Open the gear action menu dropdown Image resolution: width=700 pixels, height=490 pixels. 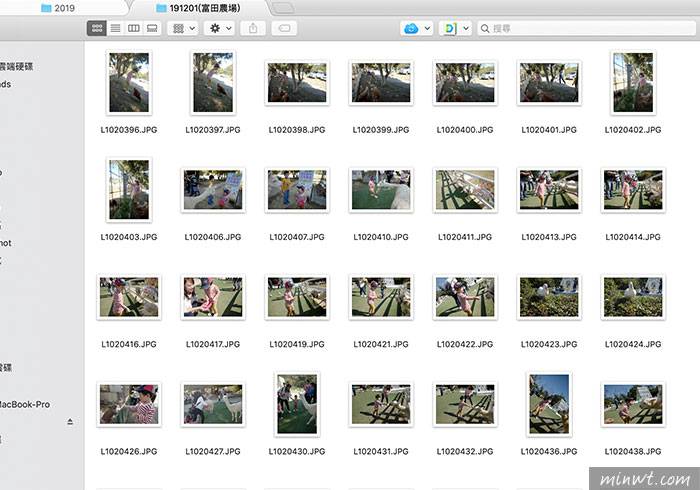[218, 29]
